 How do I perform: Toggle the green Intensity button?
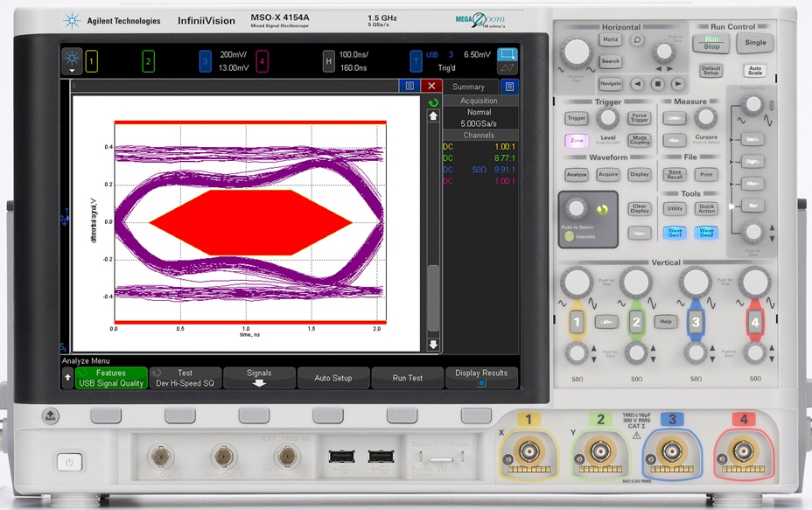(x=569, y=236)
